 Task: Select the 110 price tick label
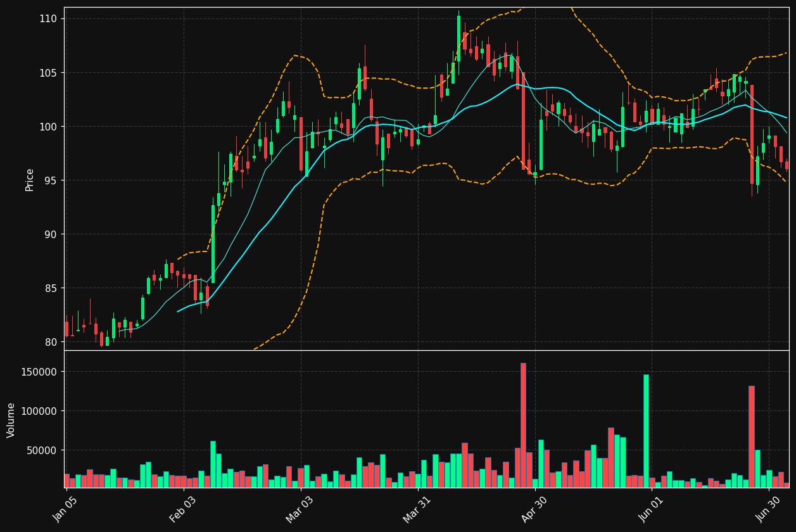47,19
